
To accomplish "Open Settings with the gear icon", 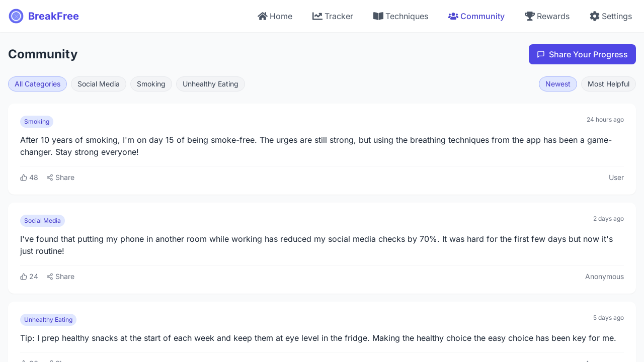I will [x=595, y=16].
